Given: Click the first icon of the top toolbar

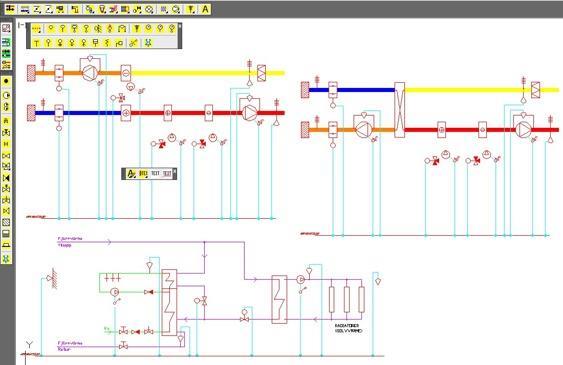Looking at the screenshot, I should (x=10, y=9).
